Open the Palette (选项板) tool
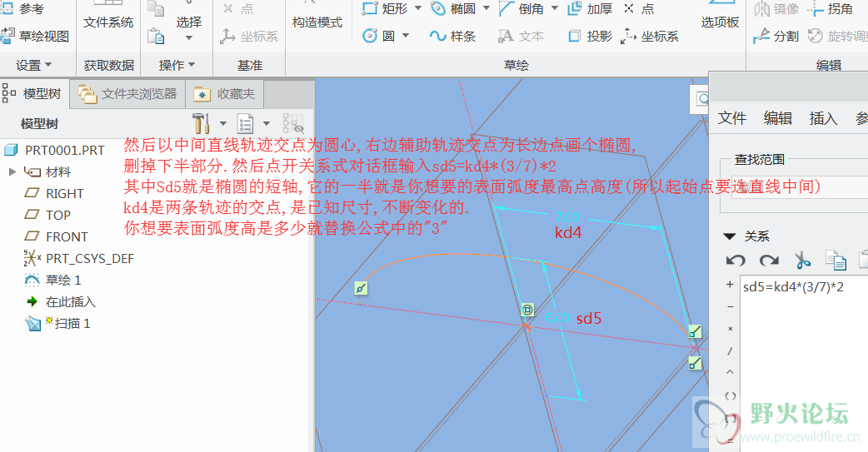Viewport: 868px width, 452px height. (720, 17)
